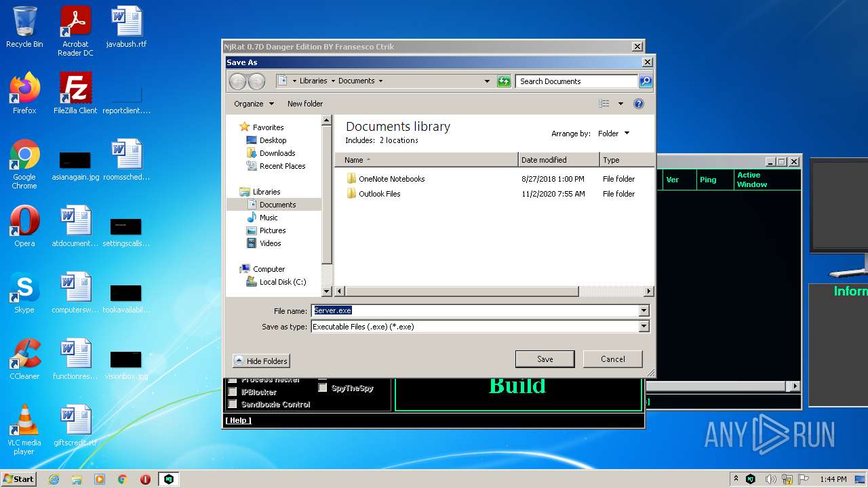Select asianagain.jpg desktop file

[x=75, y=165]
